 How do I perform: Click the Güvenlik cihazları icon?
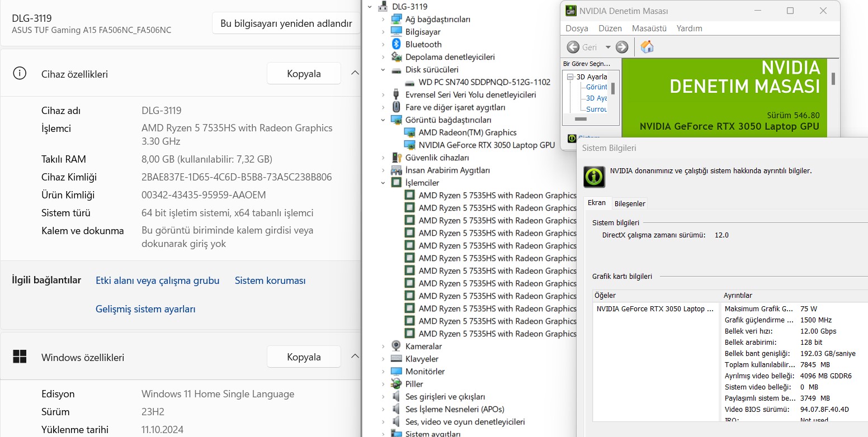[397, 158]
